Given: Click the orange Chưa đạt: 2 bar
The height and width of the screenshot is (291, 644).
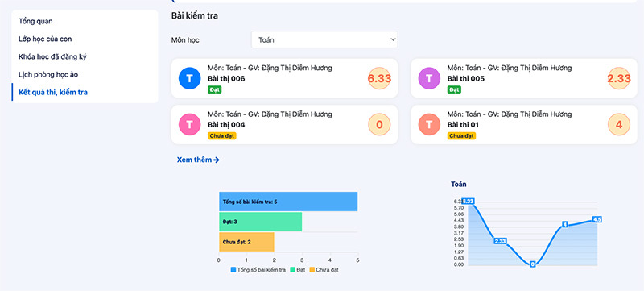Looking at the screenshot, I should click(246, 242).
